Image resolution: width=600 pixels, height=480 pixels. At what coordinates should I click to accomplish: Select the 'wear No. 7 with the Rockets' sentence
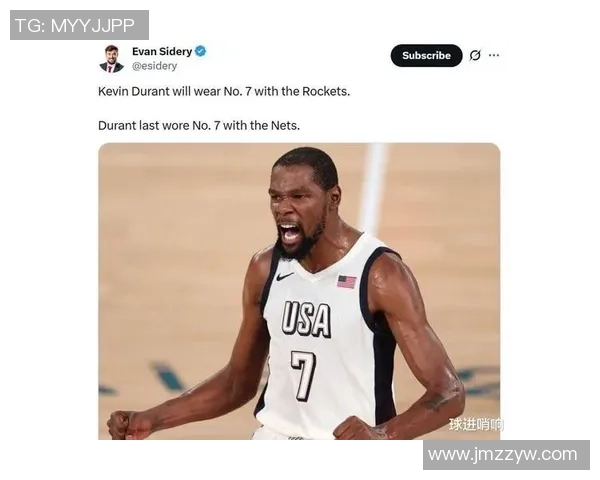click(224, 91)
